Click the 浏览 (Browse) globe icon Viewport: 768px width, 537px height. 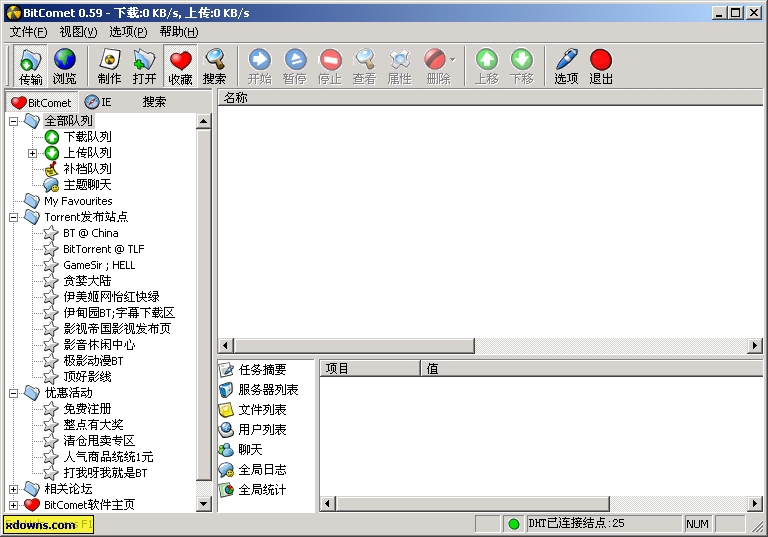pyautogui.click(x=64, y=66)
